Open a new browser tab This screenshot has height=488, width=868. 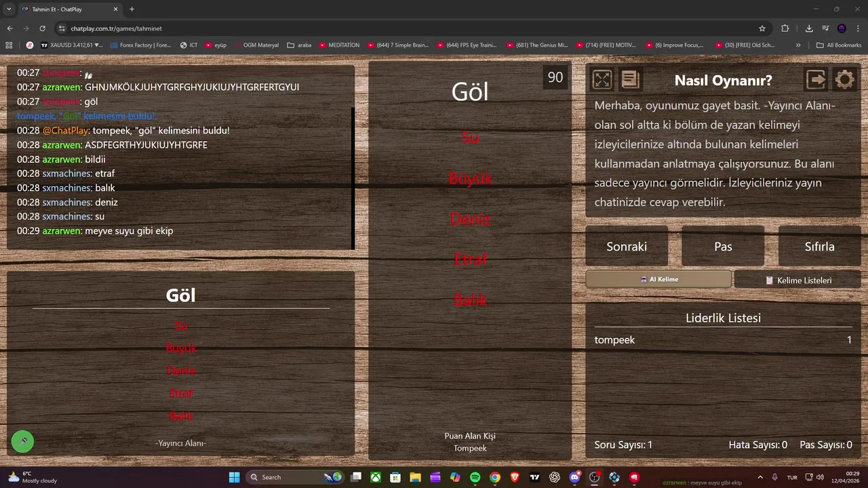[x=132, y=9]
